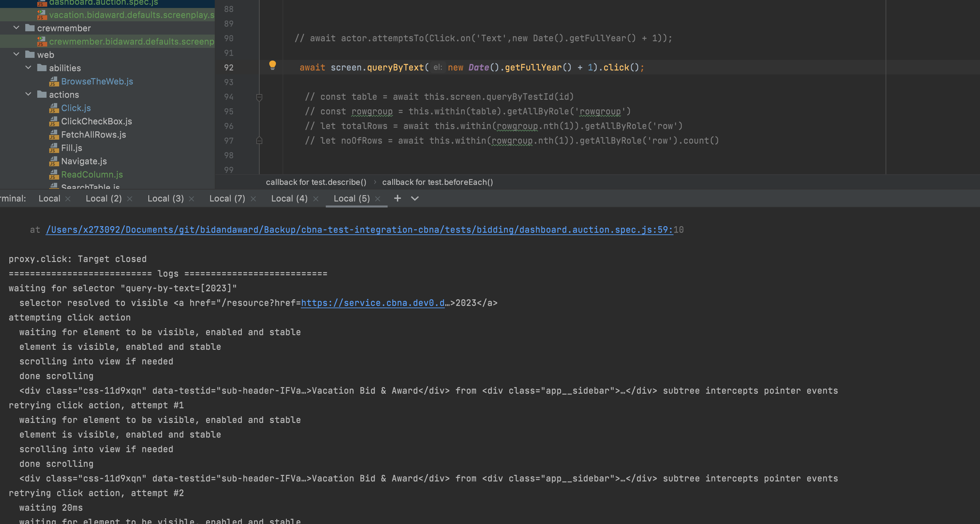Image resolution: width=980 pixels, height=524 pixels.
Task: Click the folder icon of the web directory
Action: tap(29, 55)
